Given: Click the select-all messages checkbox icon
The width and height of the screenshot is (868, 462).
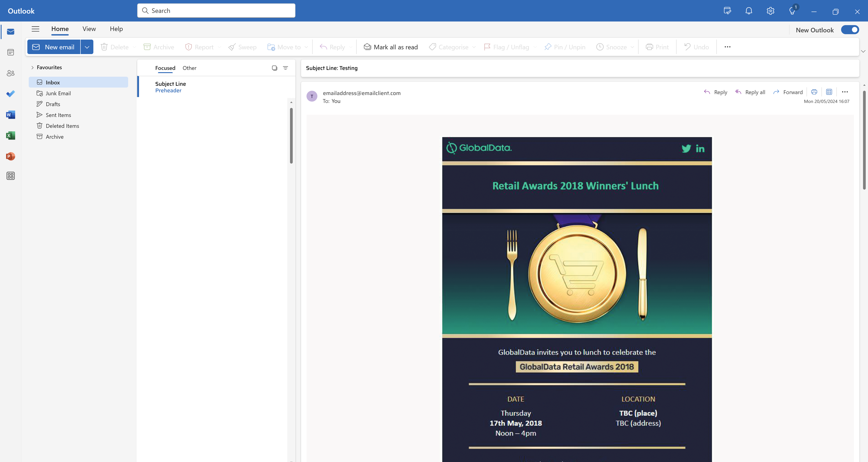Looking at the screenshot, I should [x=274, y=68].
